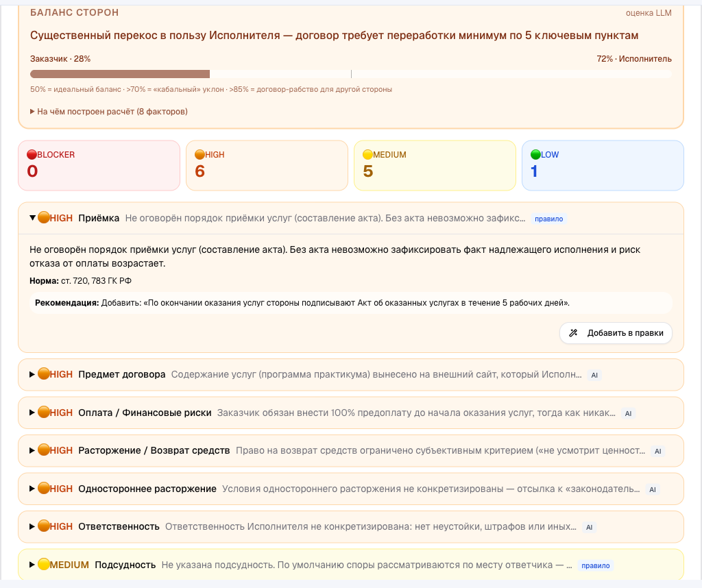Click the правило badge on Приёмка row
This screenshot has height=588, width=702.
pyautogui.click(x=549, y=219)
